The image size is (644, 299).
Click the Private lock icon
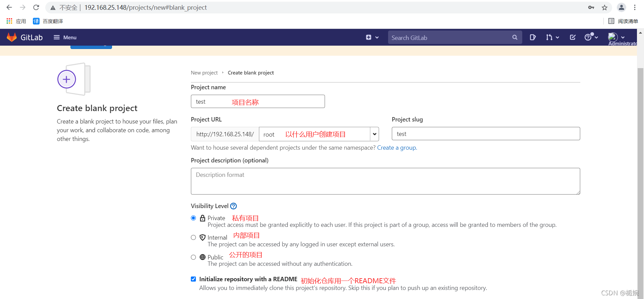(203, 218)
